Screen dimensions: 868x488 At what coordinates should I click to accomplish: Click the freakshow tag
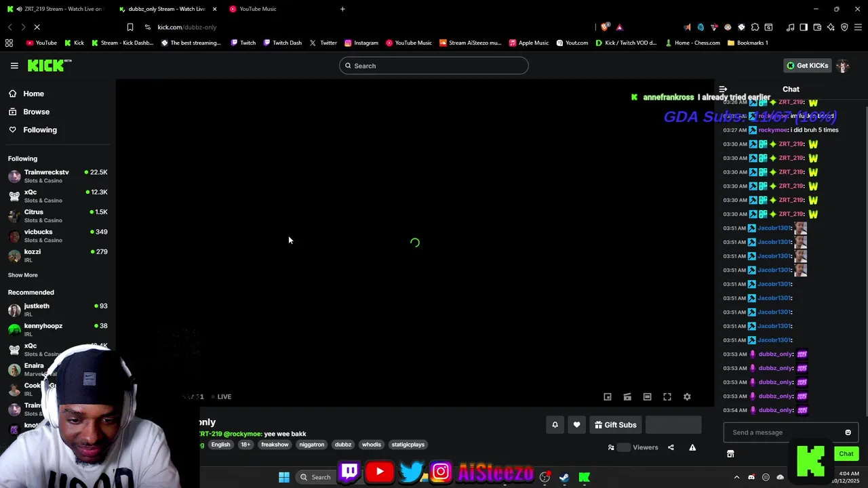[x=275, y=445]
